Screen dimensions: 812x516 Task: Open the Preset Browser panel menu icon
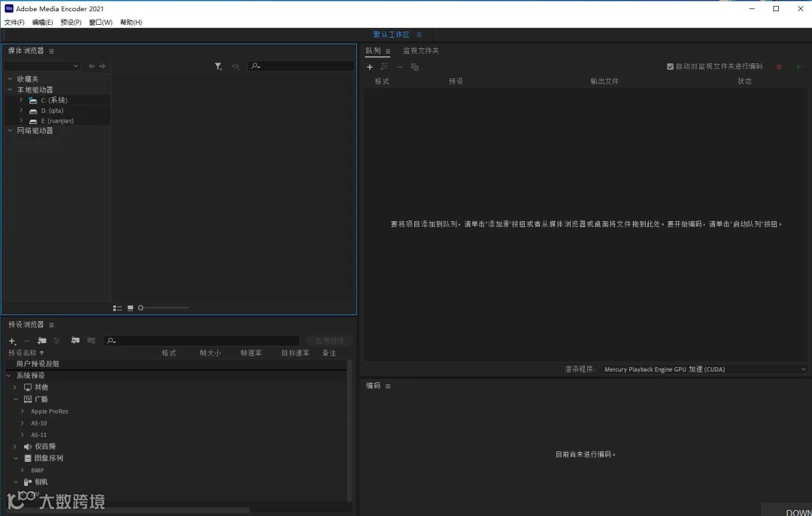tap(51, 325)
